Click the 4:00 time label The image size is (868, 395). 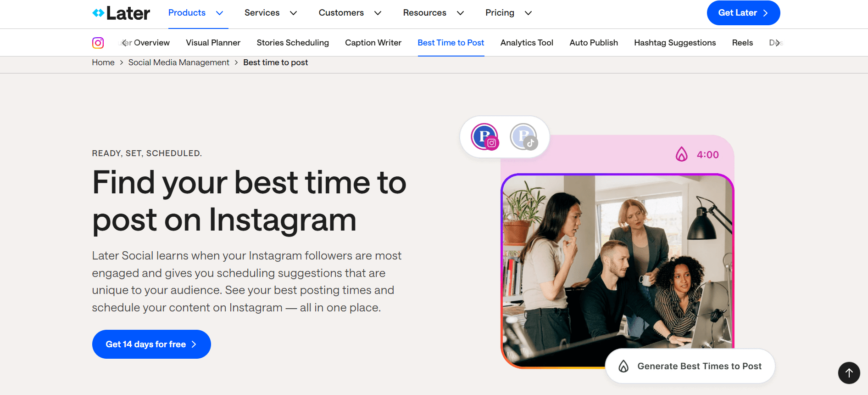(708, 155)
